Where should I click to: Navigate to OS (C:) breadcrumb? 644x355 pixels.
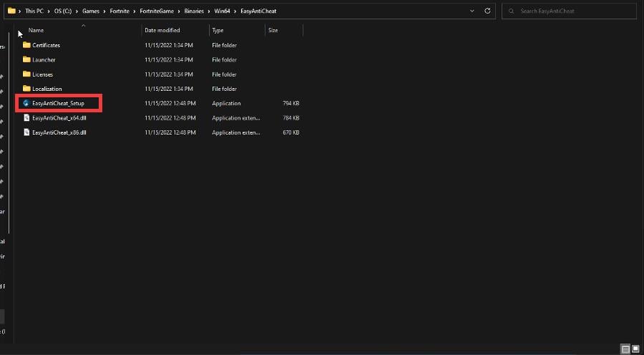(63, 11)
